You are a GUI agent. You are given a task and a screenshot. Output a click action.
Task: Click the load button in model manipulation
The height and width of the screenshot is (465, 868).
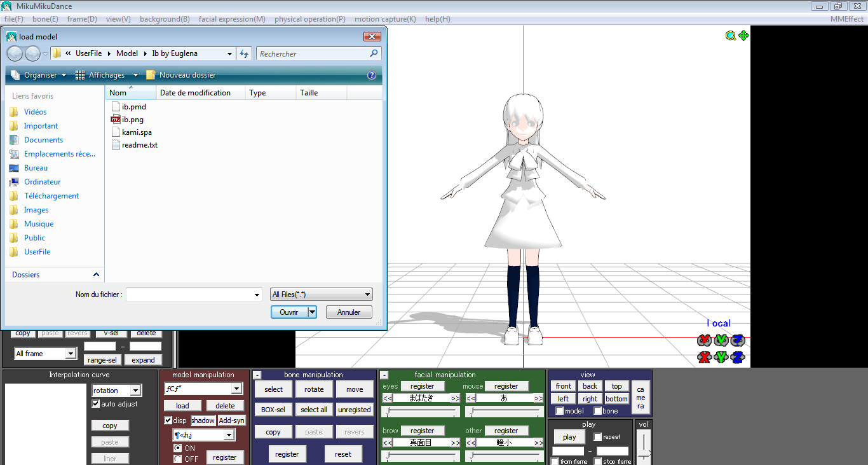click(x=182, y=406)
